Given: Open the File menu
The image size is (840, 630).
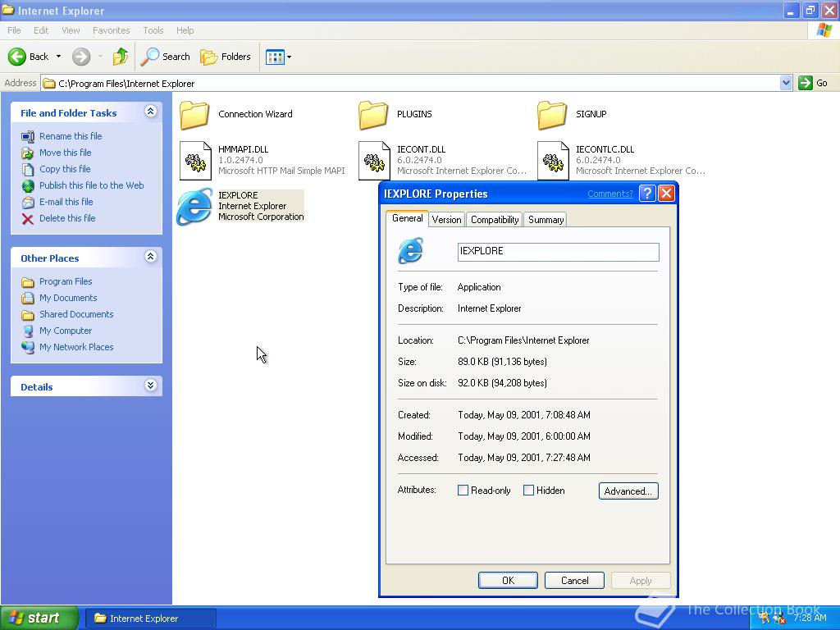Looking at the screenshot, I should [x=14, y=30].
